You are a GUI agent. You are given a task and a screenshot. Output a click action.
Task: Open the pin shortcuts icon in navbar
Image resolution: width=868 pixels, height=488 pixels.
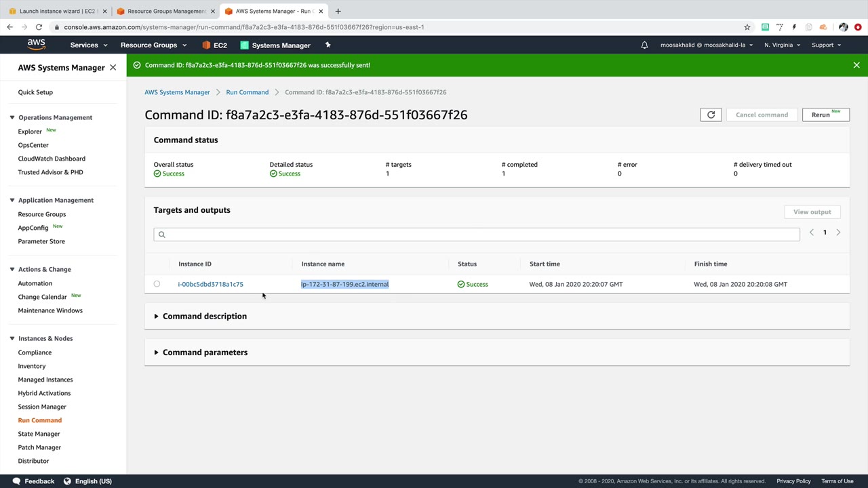(x=328, y=45)
